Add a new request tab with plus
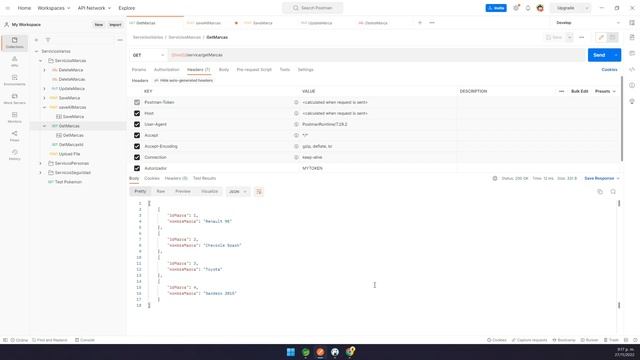The height and width of the screenshot is (360, 640). pyautogui.click(x=420, y=22)
